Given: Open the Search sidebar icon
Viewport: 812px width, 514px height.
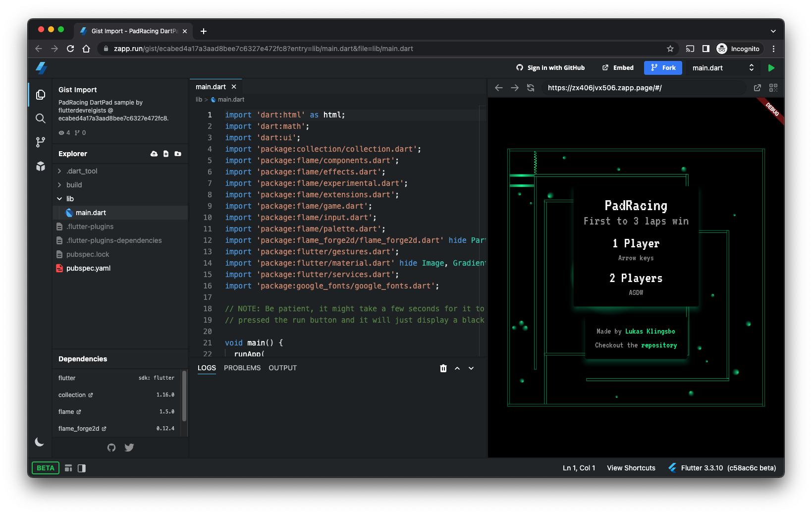Looking at the screenshot, I should [41, 118].
